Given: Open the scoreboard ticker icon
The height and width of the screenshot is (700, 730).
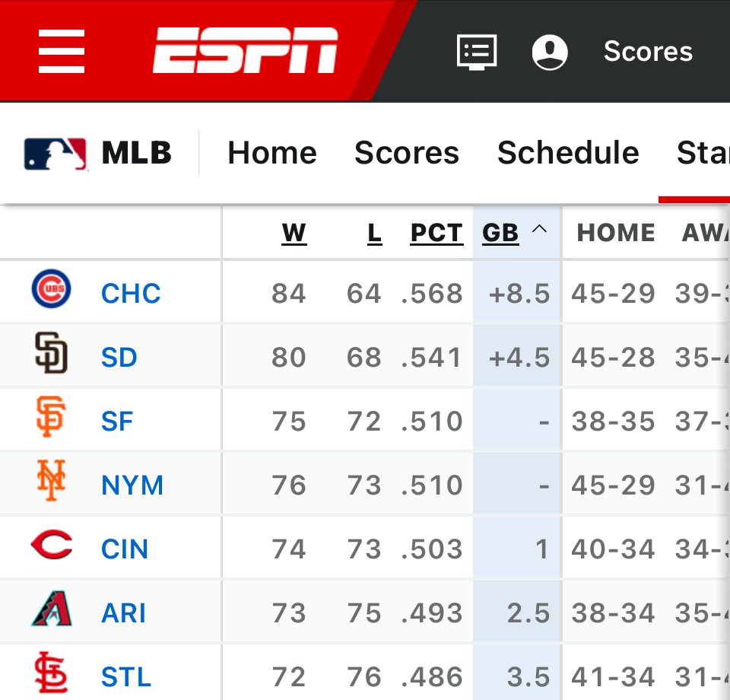Looking at the screenshot, I should pos(477,52).
